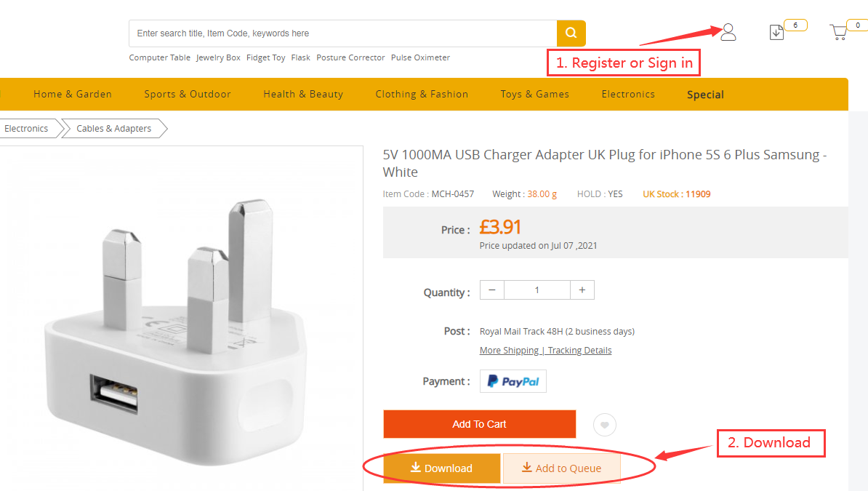The image size is (868, 491).
Task: Click the orange Download button
Action: tap(442, 468)
